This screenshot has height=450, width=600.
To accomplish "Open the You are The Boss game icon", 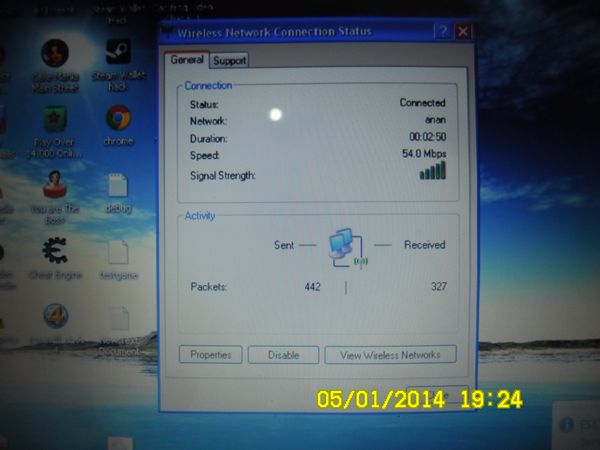I will click(55, 184).
